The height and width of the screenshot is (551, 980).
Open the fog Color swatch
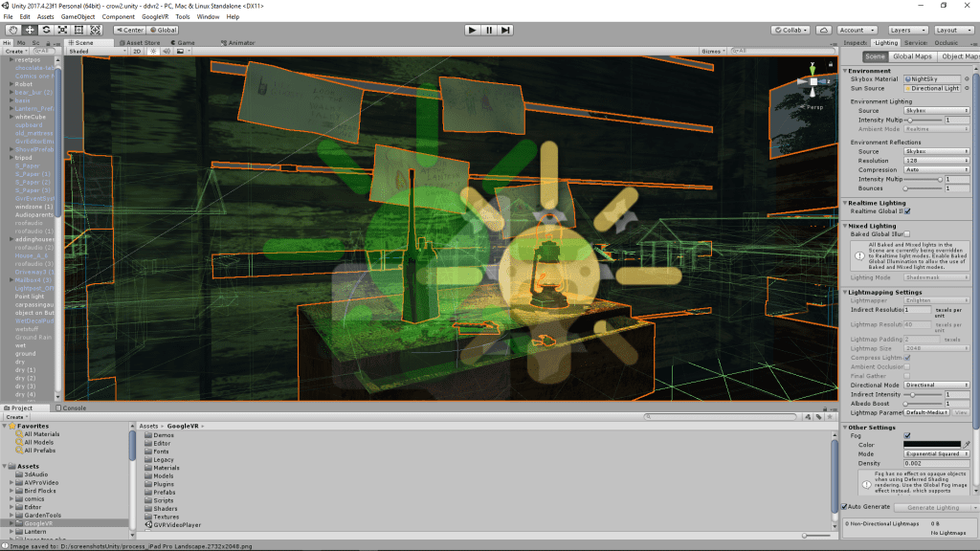(932, 445)
